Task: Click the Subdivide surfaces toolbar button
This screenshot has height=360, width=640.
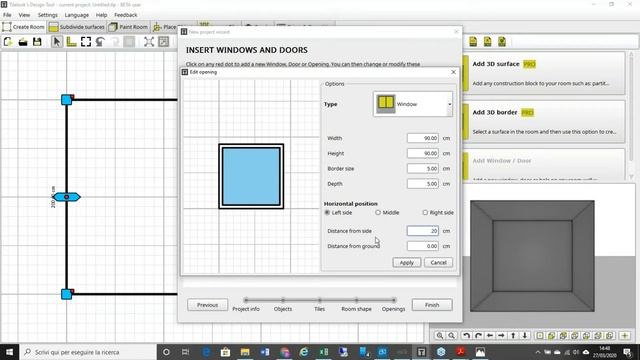Action: pyautogui.click(x=77, y=27)
